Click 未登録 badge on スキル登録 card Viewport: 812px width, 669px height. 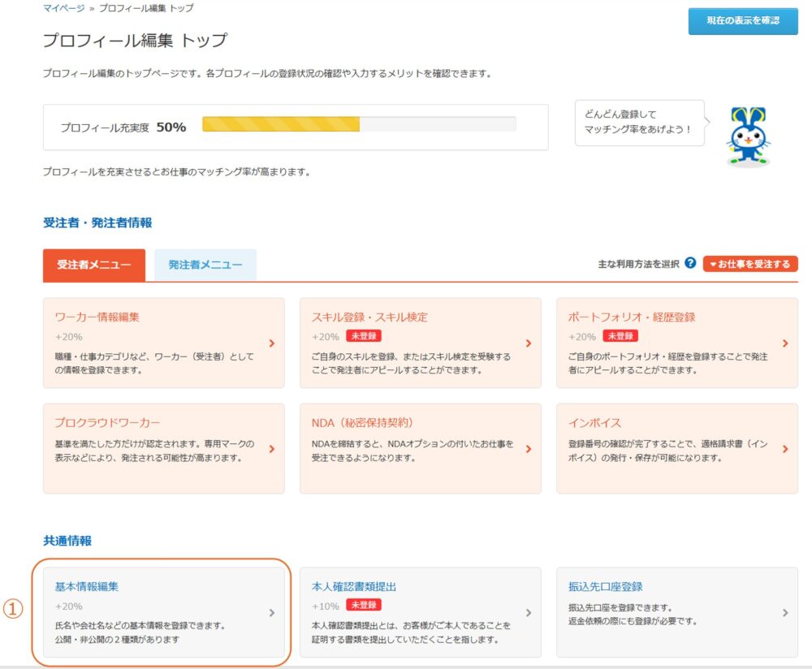[x=364, y=336]
